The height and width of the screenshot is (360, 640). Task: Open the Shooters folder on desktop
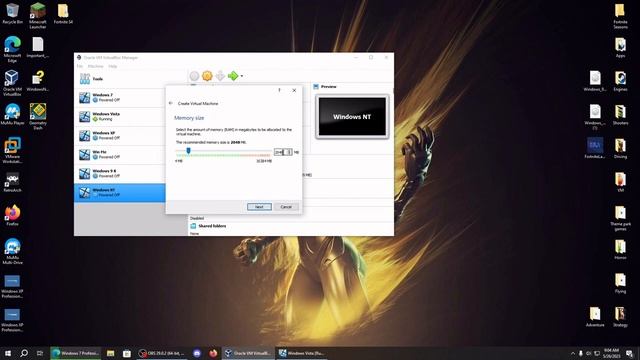point(620,115)
